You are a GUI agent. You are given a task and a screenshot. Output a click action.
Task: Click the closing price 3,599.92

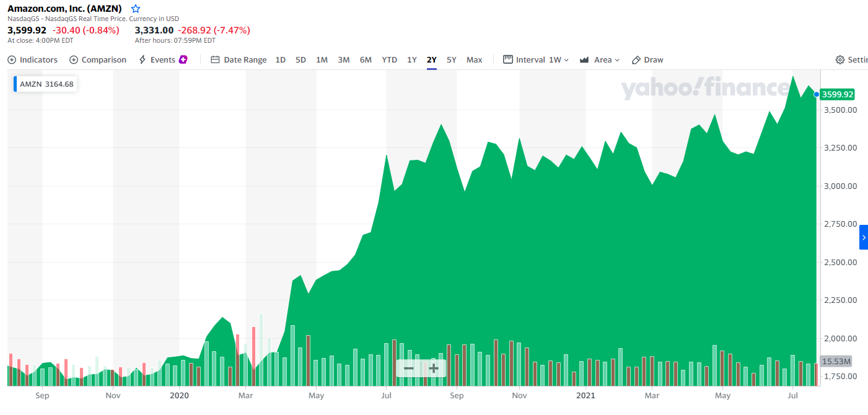tap(27, 30)
